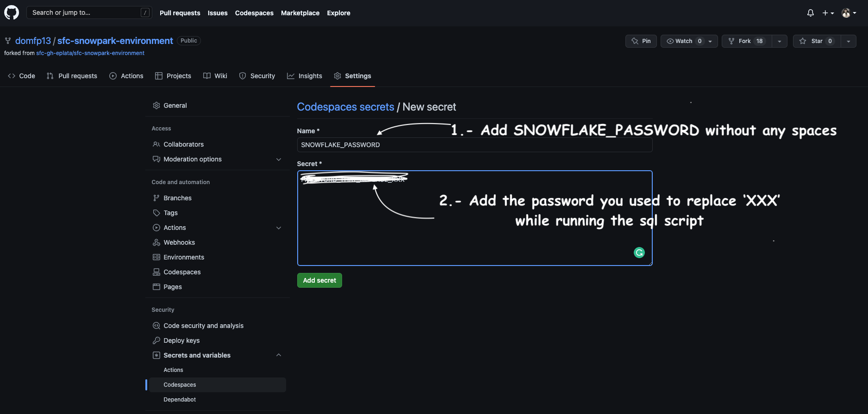
Task: Switch to the Settings tab
Action: 353,76
